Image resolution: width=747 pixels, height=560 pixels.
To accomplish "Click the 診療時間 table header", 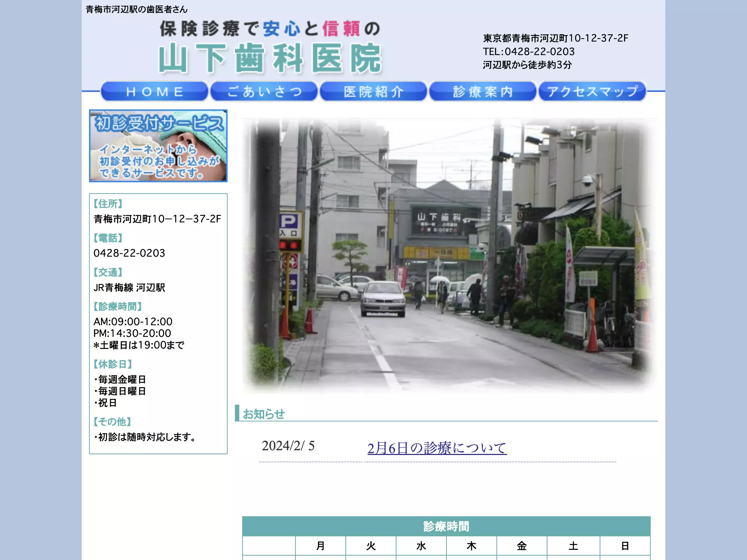I will coord(446,526).
